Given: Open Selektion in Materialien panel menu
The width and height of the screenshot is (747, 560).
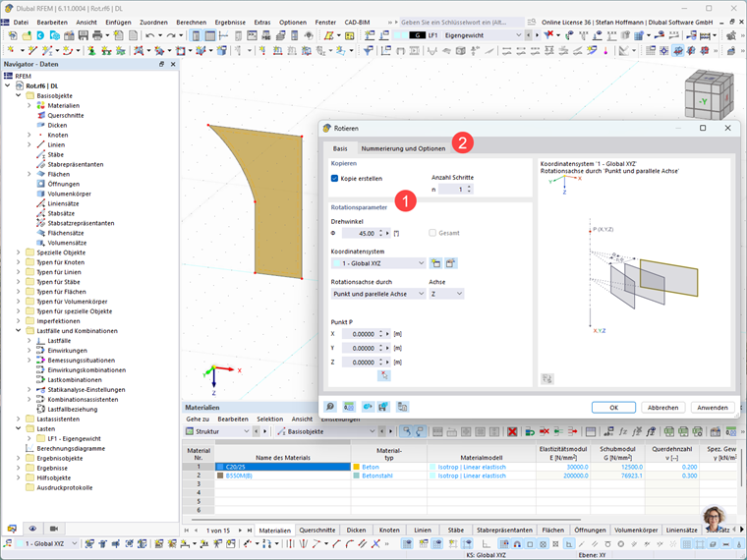Looking at the screenshot, I should (269, 420).
